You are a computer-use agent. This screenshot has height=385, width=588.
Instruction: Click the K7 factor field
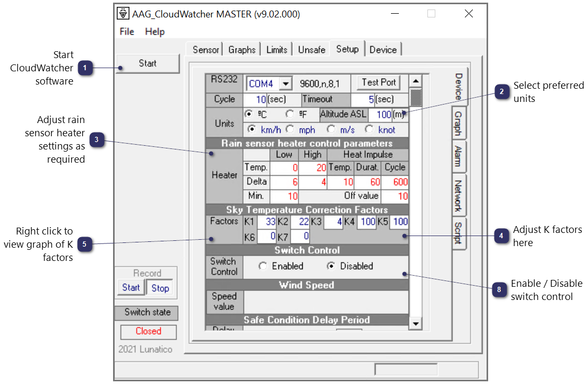300,236
